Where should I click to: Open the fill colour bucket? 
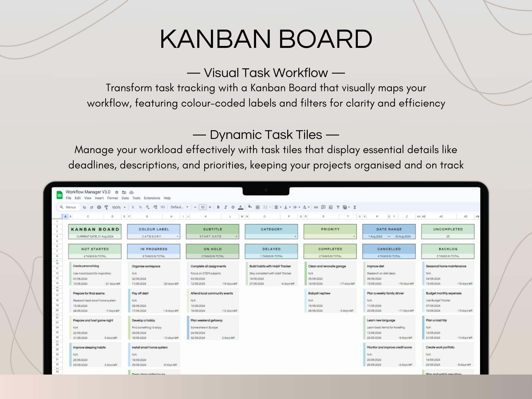tap(250, 207)
